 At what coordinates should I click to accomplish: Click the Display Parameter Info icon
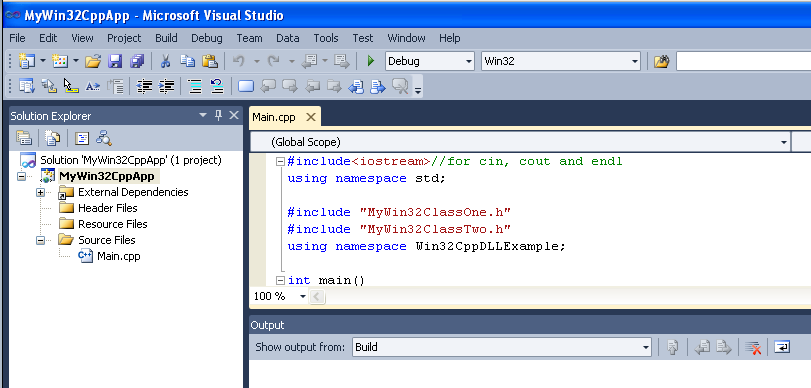49,86
